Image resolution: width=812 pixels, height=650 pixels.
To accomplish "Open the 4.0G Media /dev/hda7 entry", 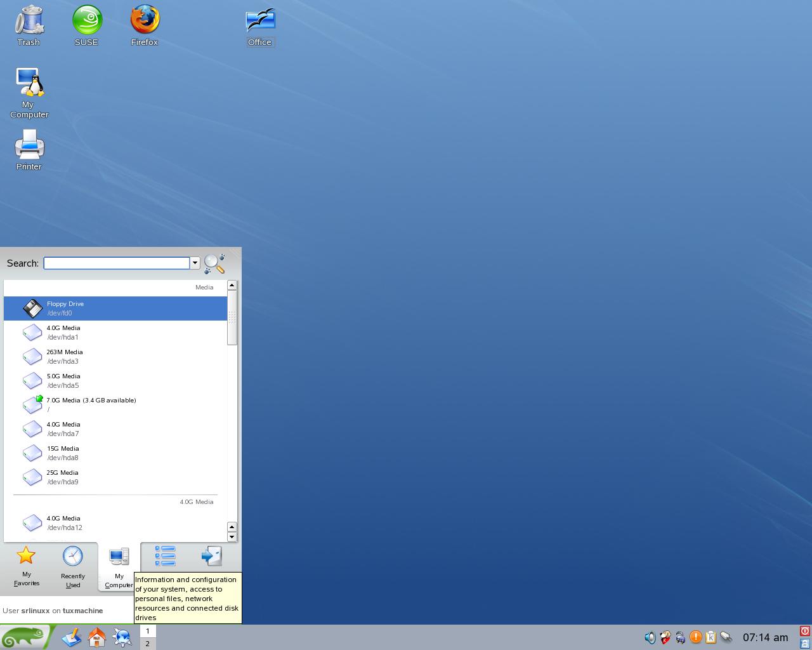I will 115,429.
